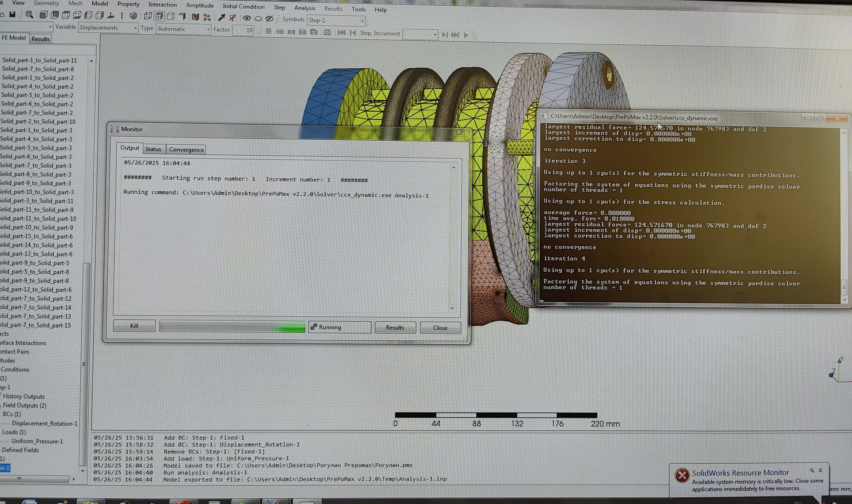Click the Vertical view icon
The width and height of the screenshot is (852, 504).
point(122,16)
